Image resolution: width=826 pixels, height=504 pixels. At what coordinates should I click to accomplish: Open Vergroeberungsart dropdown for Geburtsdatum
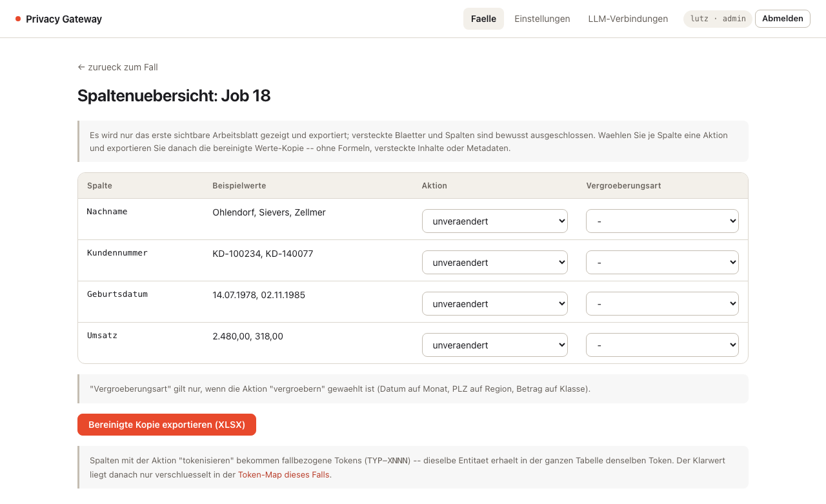[x=662, y=303]
